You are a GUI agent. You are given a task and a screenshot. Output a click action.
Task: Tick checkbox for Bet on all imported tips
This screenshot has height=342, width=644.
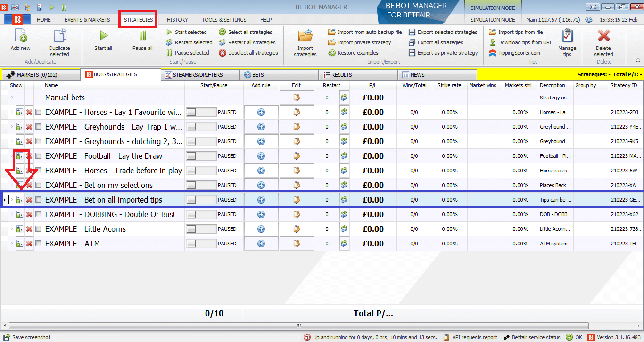coord(39,200)
